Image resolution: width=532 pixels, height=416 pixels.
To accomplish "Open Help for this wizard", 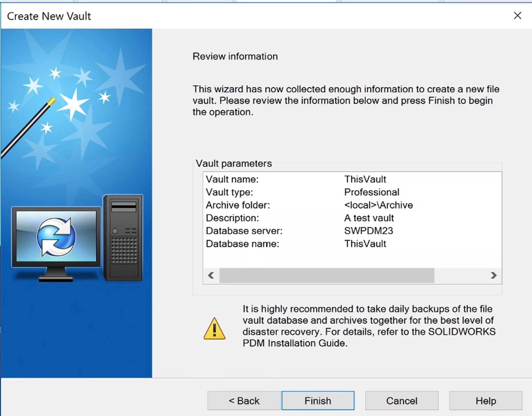I will [x=486, y=401].
